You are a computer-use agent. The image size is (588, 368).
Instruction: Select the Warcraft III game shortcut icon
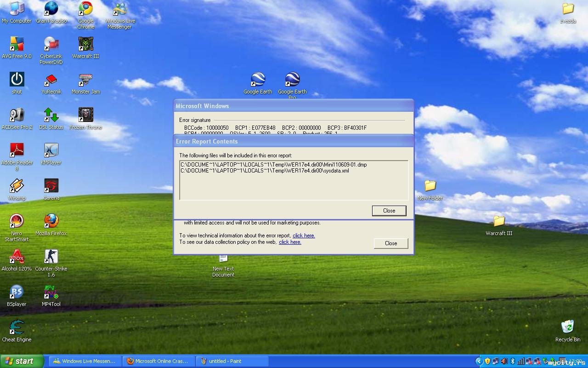tap(85, 47)
